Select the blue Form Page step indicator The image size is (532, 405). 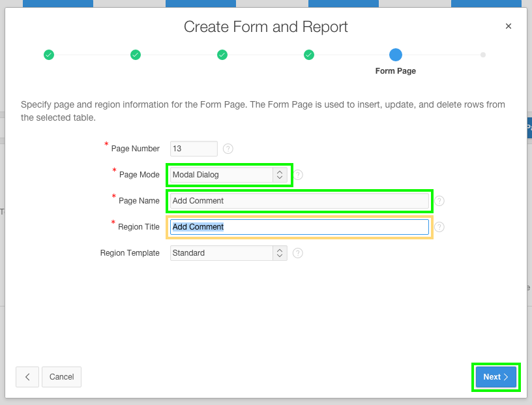click(x=395, y=55)
